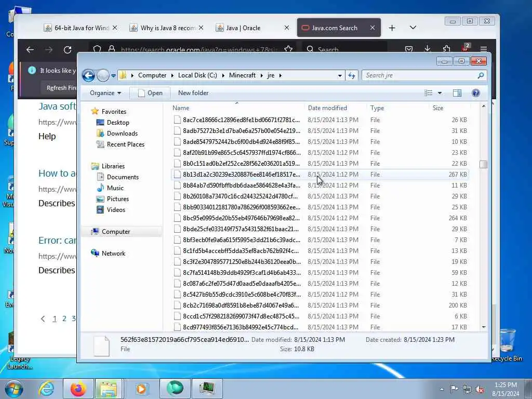
Task: Go to page 2 of search results
Action: tap(64, 318)
